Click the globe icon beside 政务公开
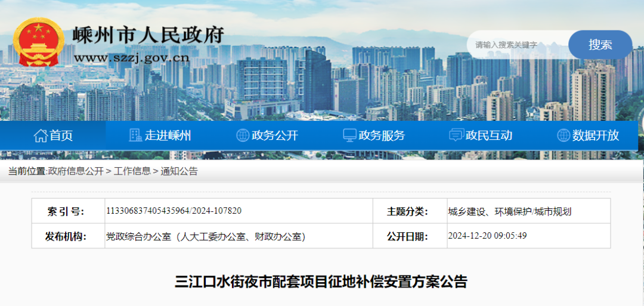 point(243,136)
